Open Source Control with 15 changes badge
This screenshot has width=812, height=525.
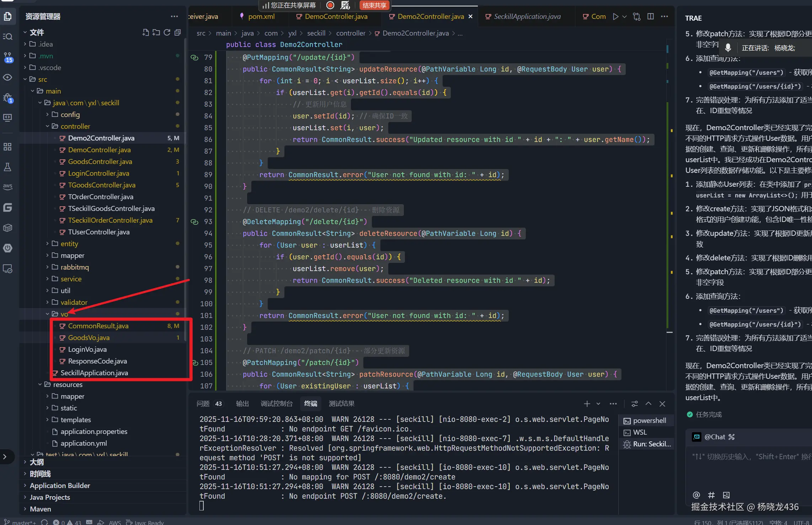(8, 57)
